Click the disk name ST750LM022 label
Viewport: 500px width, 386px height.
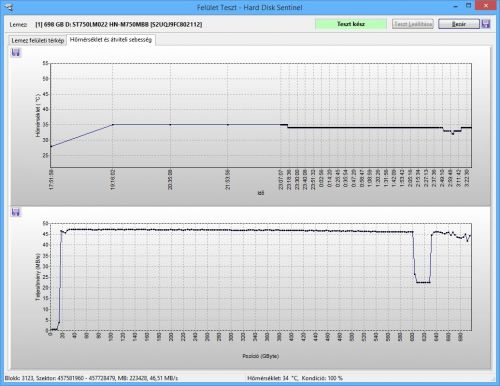pyautogui.click(x=119, y=24)
